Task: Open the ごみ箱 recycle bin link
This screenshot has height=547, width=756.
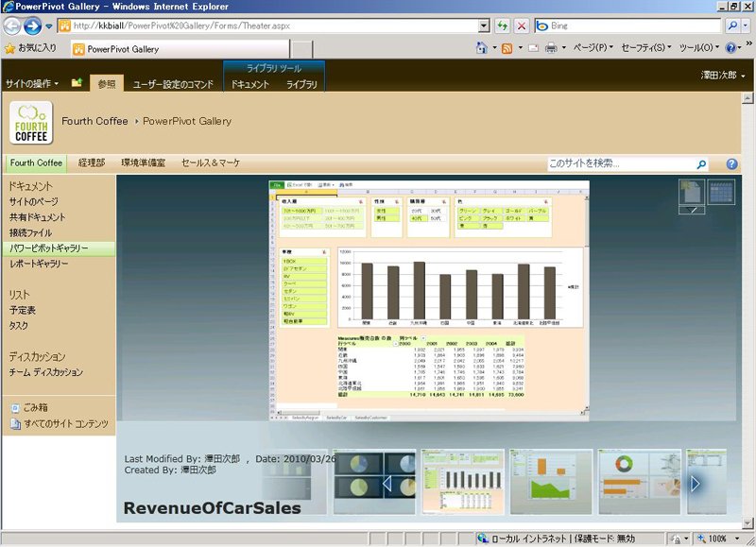Action: (29, 407)
